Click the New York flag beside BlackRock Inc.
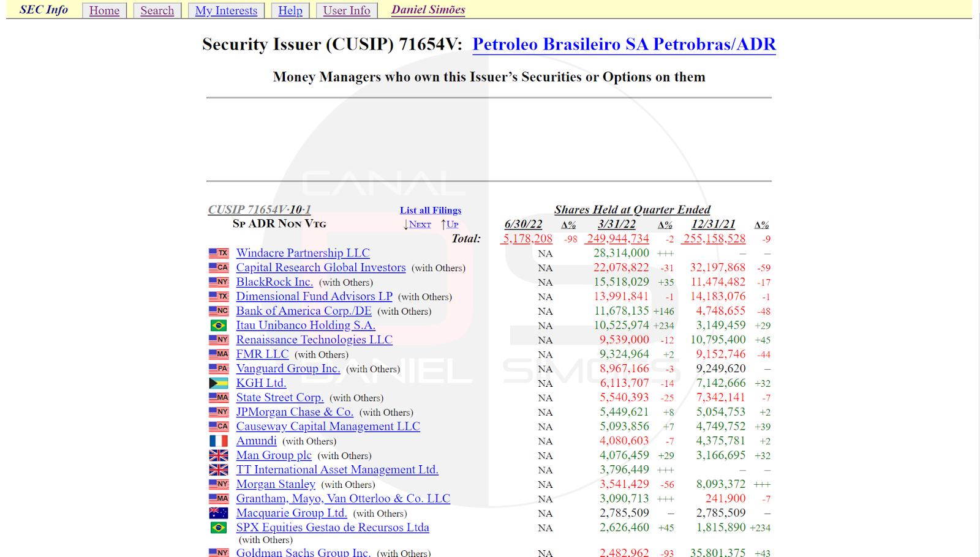Viewport: 980px width, 557px height. coord(219,282)
